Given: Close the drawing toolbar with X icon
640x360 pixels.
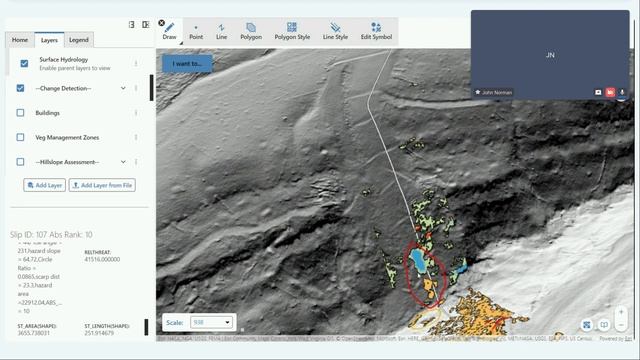Looking at the screenshot, I should point(162,23).
